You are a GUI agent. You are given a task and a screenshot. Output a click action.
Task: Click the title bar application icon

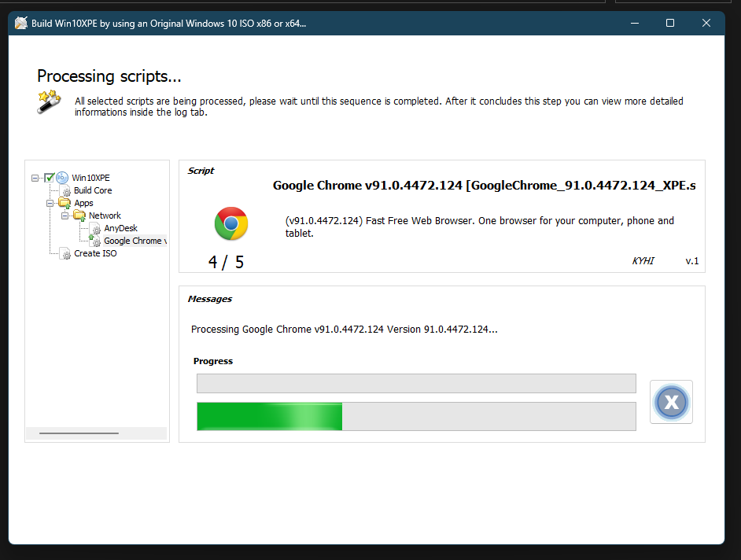click(20, 23)
